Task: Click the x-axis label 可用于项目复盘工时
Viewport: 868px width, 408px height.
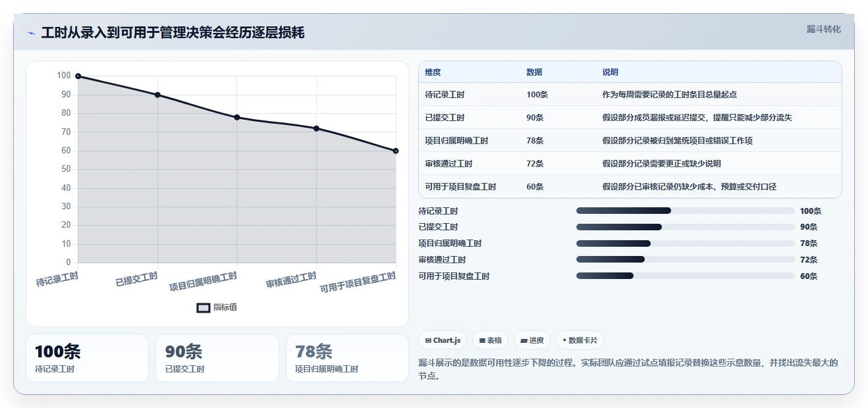Action: [358, 282]
